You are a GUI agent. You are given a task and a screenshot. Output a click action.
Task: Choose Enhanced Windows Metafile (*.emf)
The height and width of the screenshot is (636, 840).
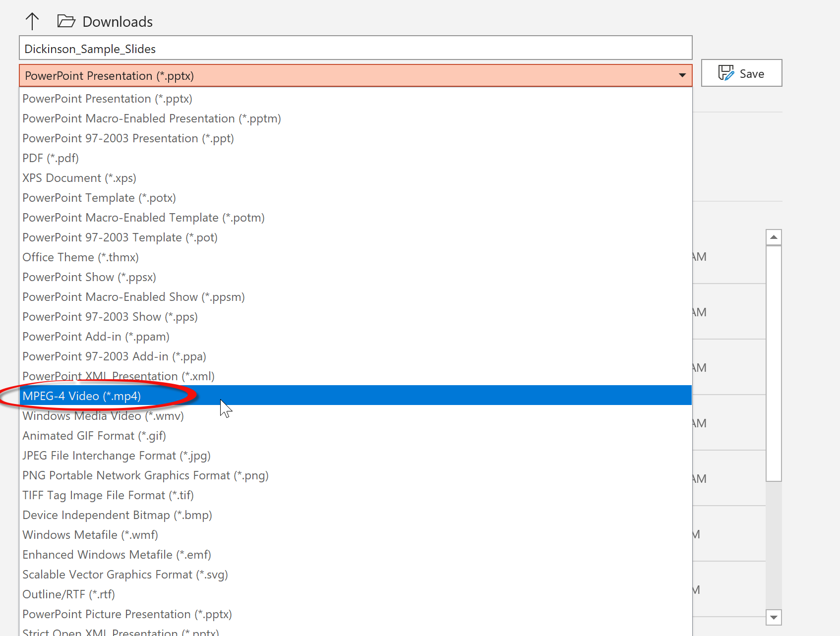[356, 555]
